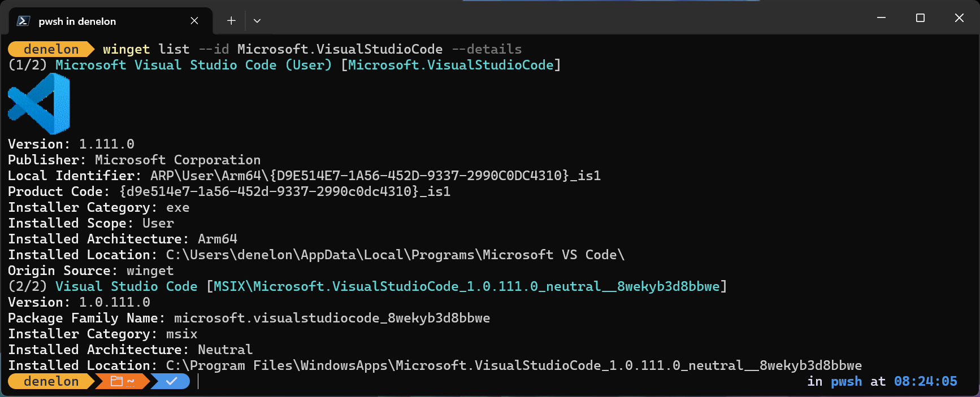Click 'Origin Source: winget' line

pos(91,271)
